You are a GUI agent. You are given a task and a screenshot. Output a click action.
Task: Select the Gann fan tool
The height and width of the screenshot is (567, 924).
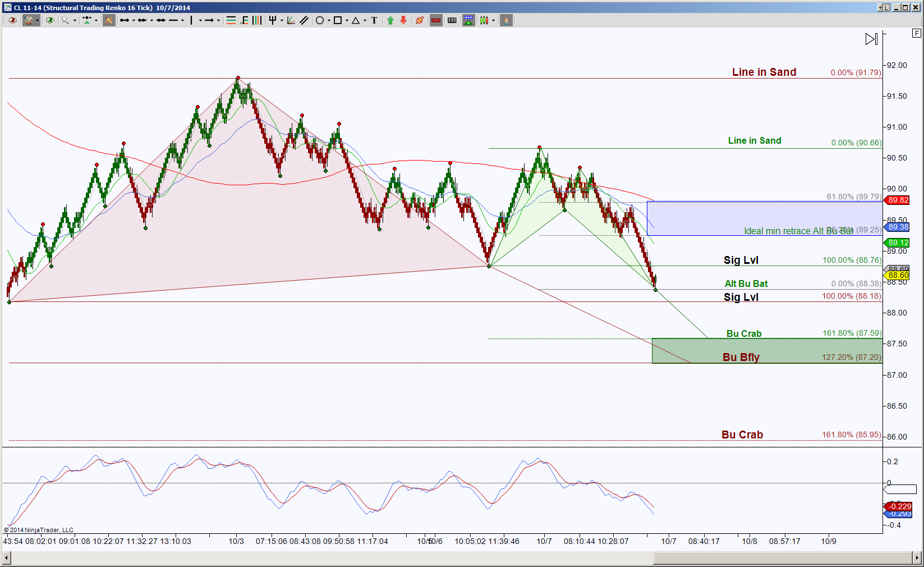click(291, 20)
